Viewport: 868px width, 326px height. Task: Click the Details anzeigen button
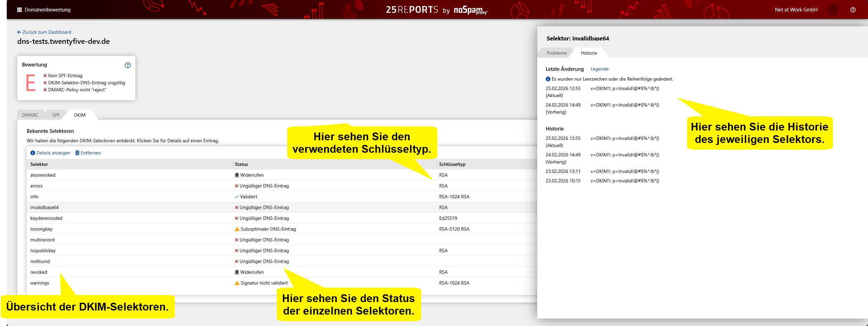53,153
